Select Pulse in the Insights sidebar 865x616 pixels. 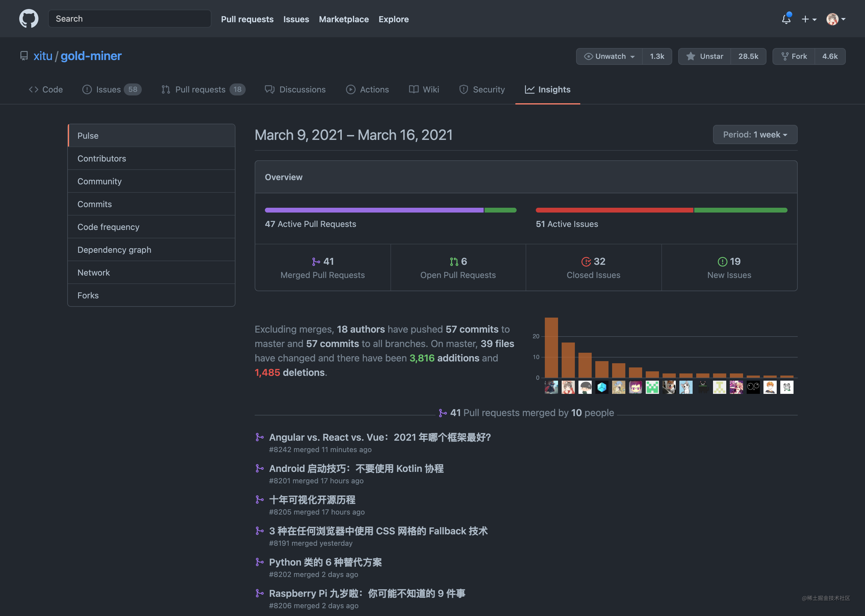151,136
